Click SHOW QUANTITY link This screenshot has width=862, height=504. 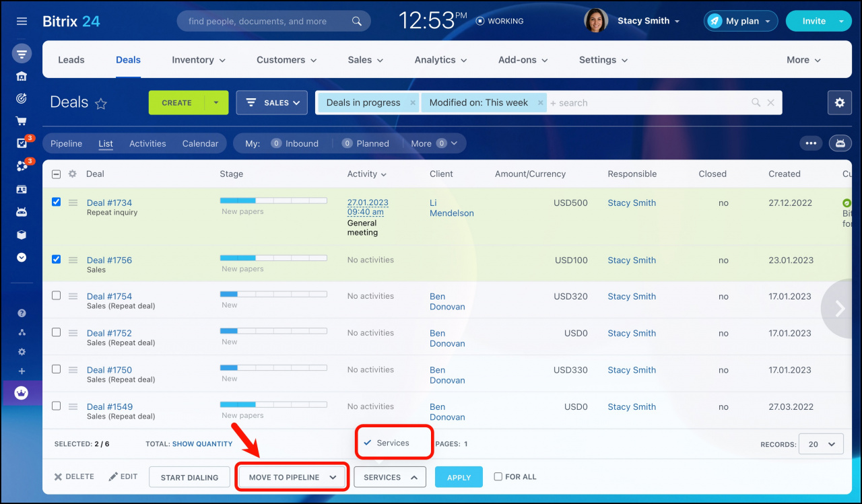(202, 444)
